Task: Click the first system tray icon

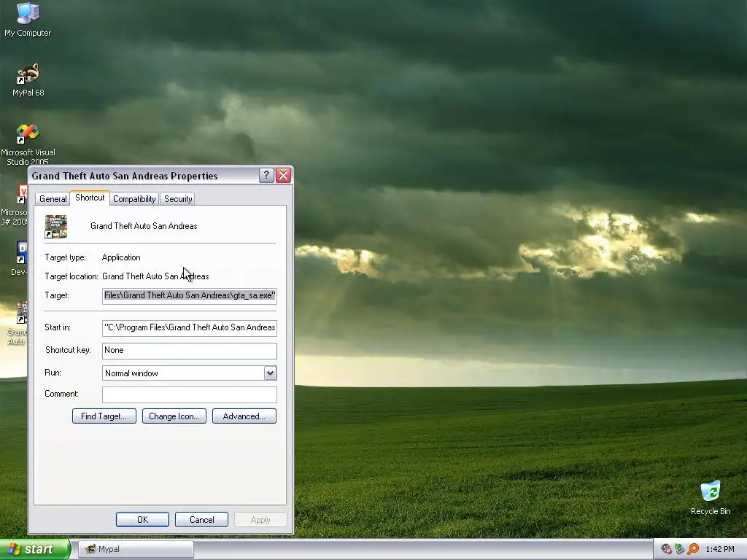Action: click(666, 549)
